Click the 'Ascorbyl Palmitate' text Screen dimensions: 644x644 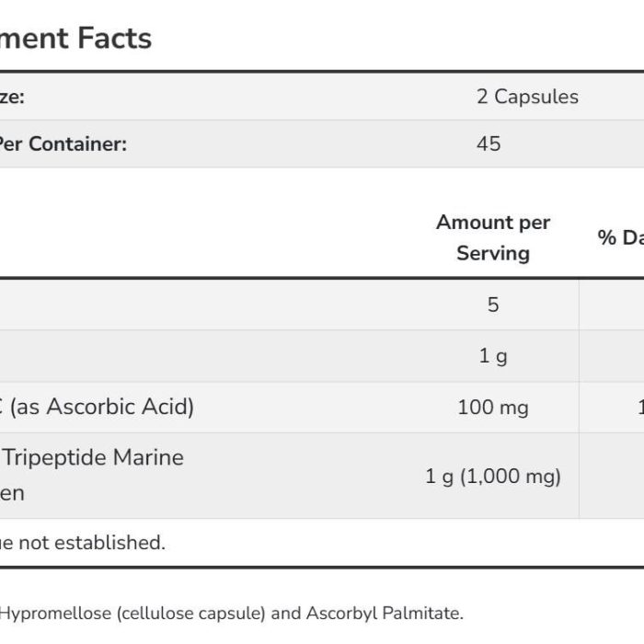[385, 614]
